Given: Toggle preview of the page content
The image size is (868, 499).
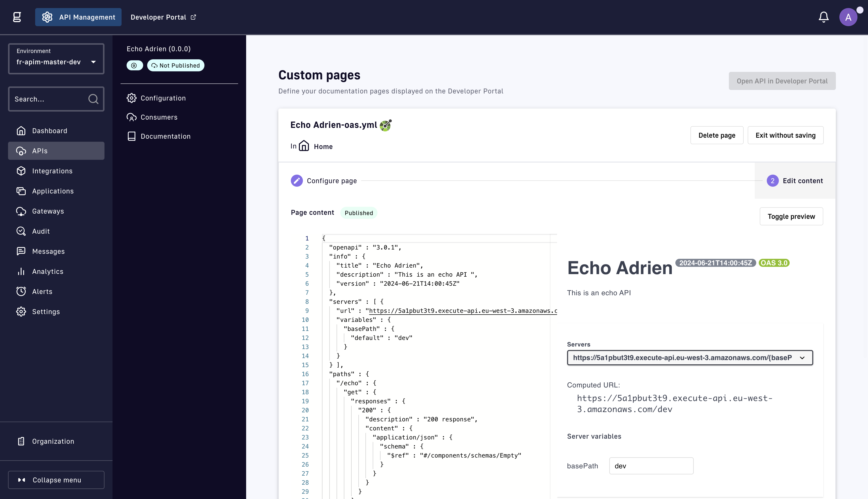Looking at the screenshot, I should [x=791, y=216].
